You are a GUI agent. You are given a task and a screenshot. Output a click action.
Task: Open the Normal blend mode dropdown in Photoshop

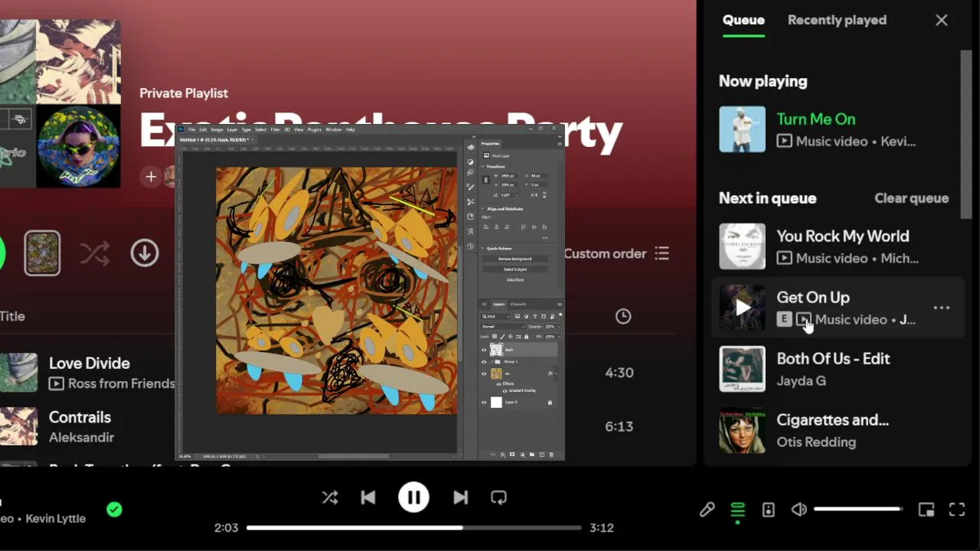tap(503, 327)
